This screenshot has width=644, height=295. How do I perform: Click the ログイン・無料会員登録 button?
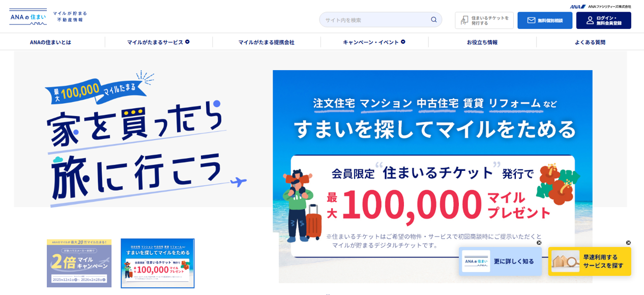point(604,20)
